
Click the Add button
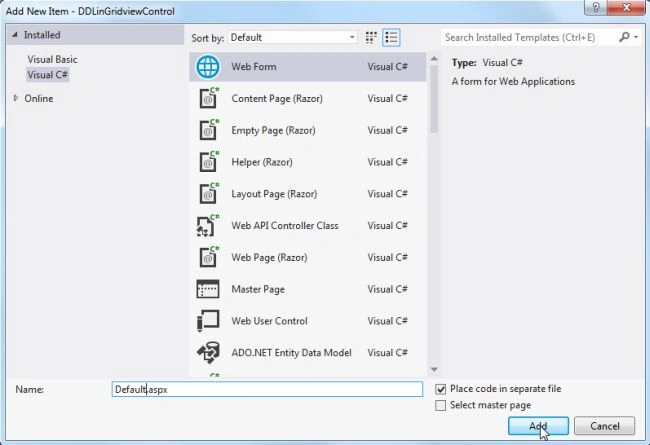tap(538, 426)
